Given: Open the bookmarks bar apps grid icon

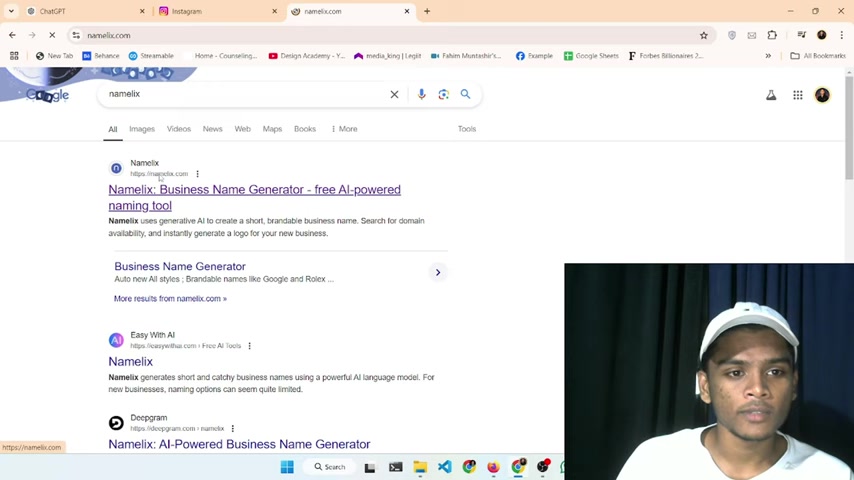Looking at the screenshot, I should [x=14, y=56].
